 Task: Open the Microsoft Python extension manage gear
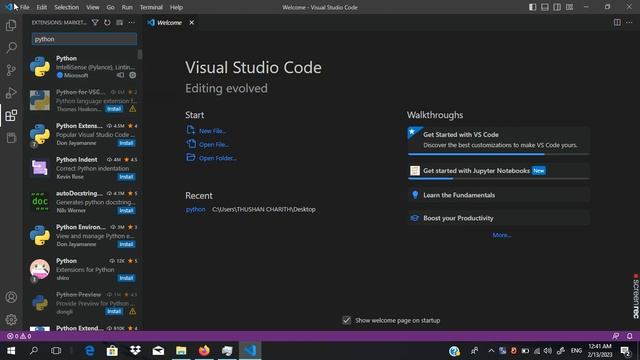(x=133, y=75)
